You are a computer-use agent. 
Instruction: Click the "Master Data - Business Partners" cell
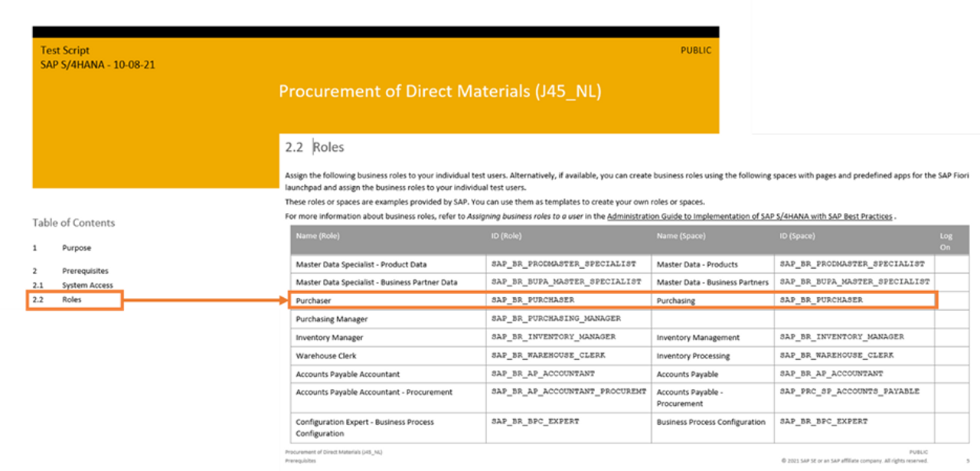pos(713,283)
